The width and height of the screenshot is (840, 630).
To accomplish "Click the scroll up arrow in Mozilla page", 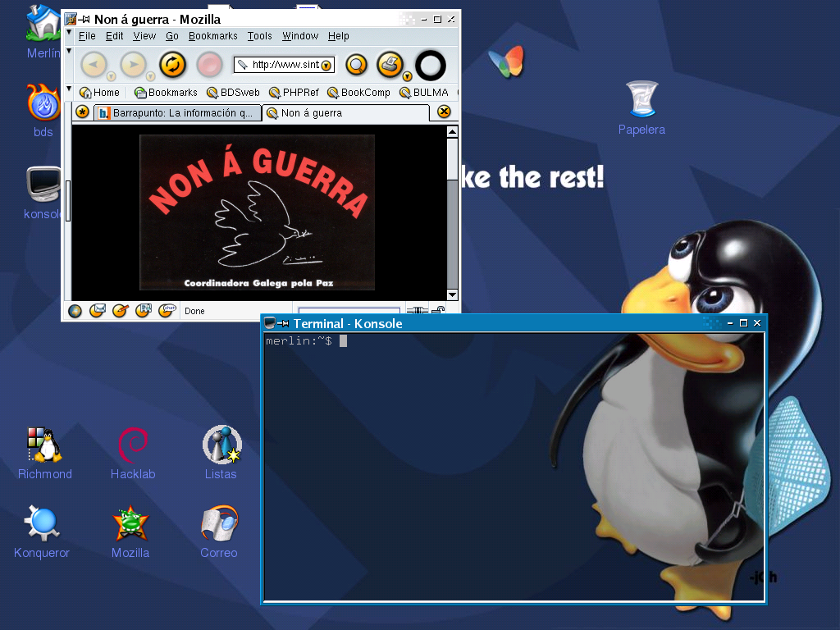I will 452,132.
